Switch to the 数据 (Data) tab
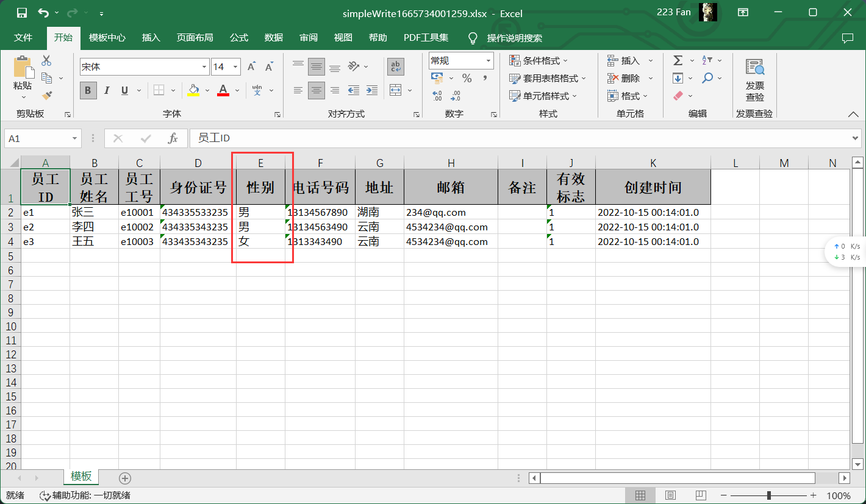This screenshot has width=866, height=504. pyautogui.click(x=274, y=38)
